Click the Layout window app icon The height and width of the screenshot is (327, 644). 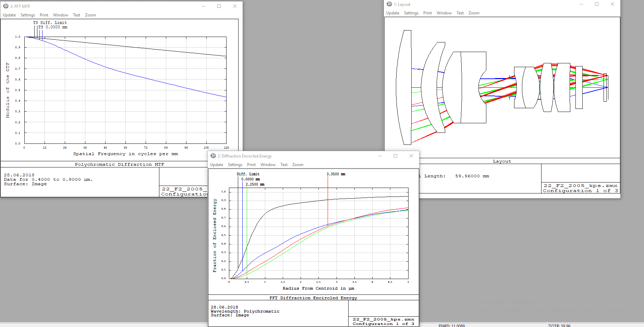[389, 4]
